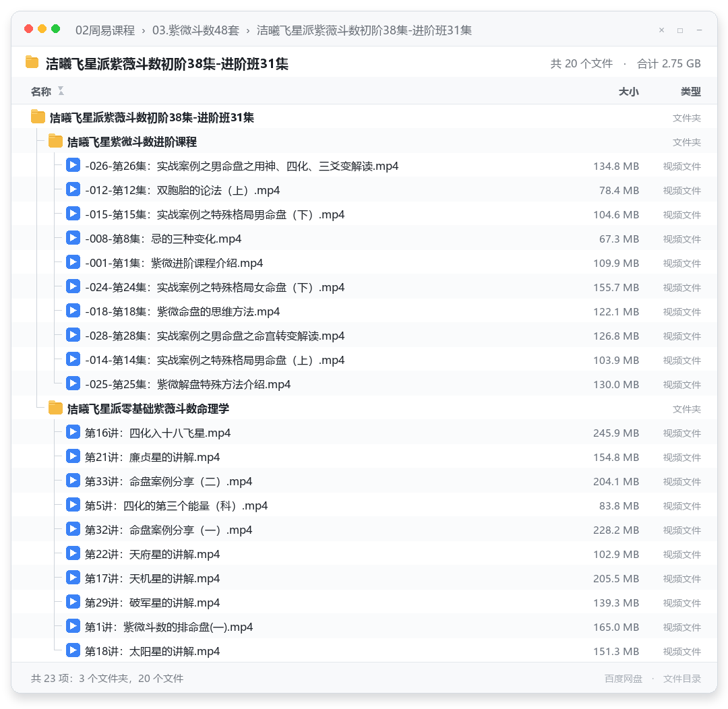
Task: Click the 83.8 MB size value
Action: pyautogui.click(x=619, y=506)
